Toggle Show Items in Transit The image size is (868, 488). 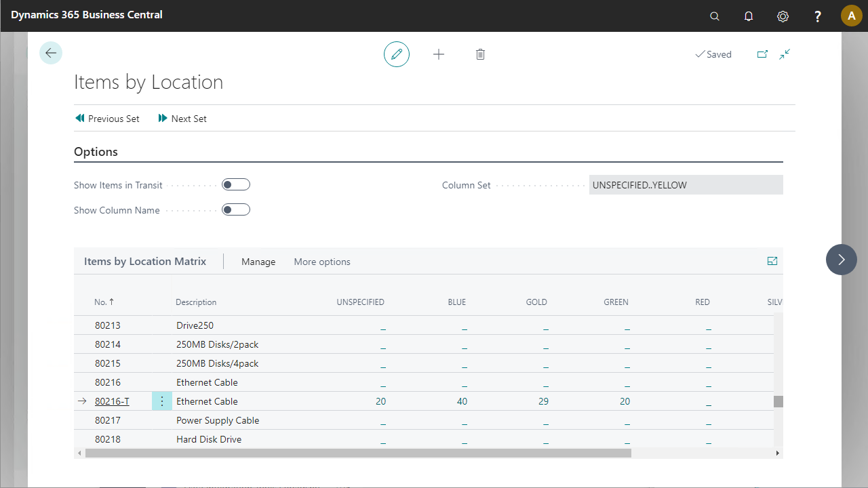[236, 184]
